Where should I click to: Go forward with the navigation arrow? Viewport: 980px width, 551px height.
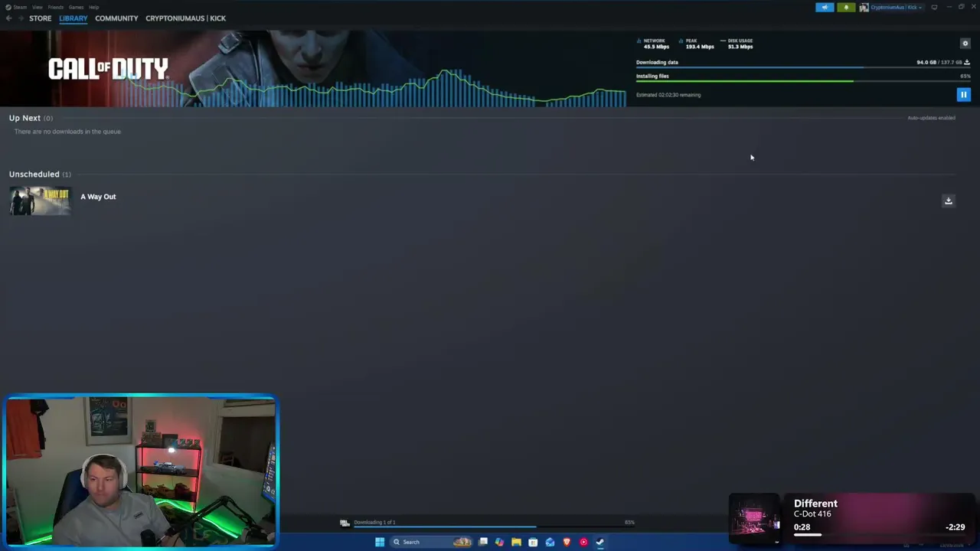click(x=21, y=18)
